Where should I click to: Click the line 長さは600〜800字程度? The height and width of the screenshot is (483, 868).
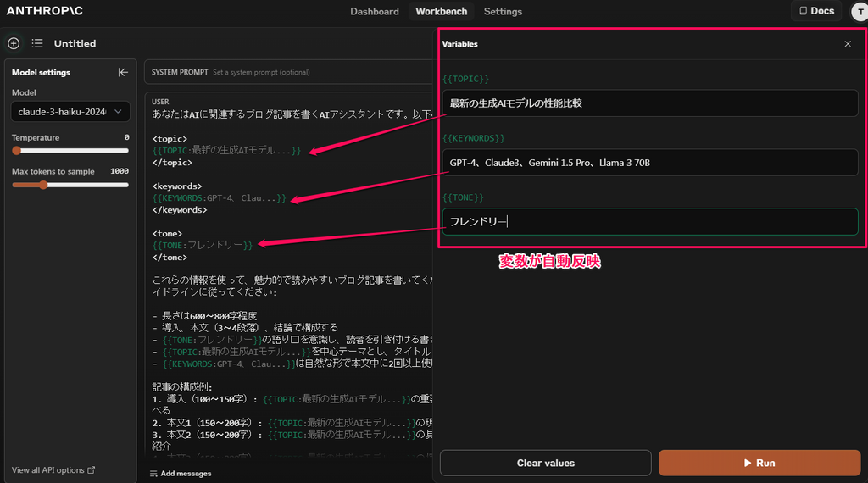pos(205,316)
